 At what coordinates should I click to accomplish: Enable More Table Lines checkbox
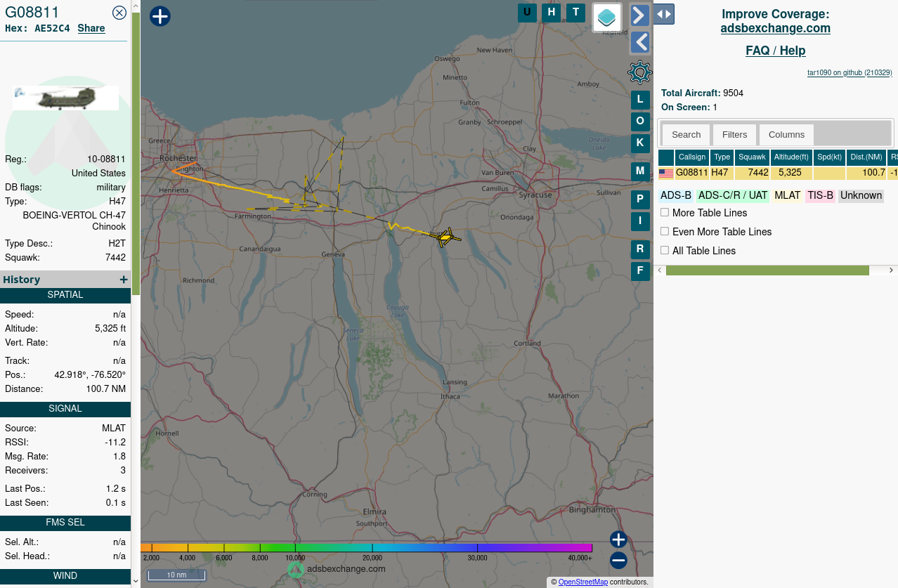coord(665,212)
